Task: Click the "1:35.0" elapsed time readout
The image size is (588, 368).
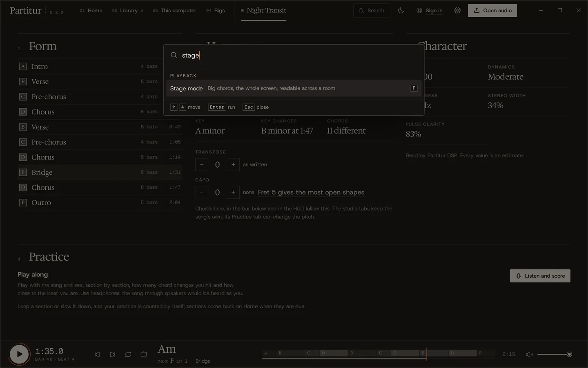Action: [x=49, y=351]
